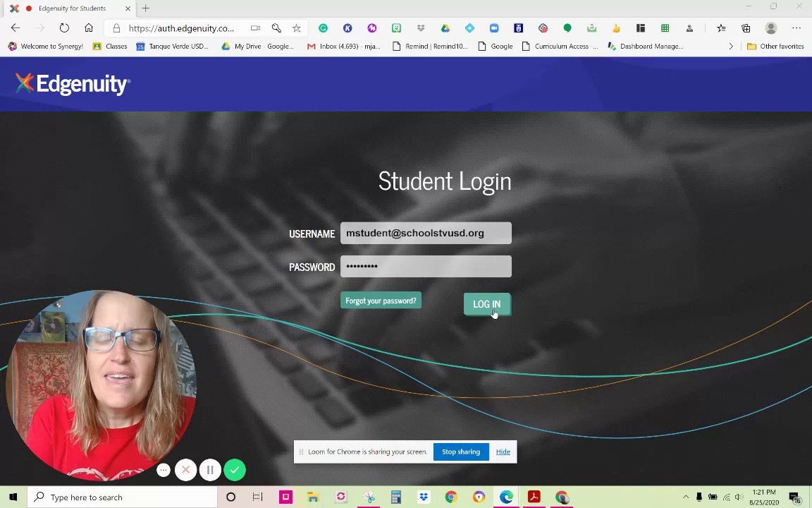The width and height of the screenshot is (812, 508).
Task: Open the green grid extension icon
Action: 665,28
